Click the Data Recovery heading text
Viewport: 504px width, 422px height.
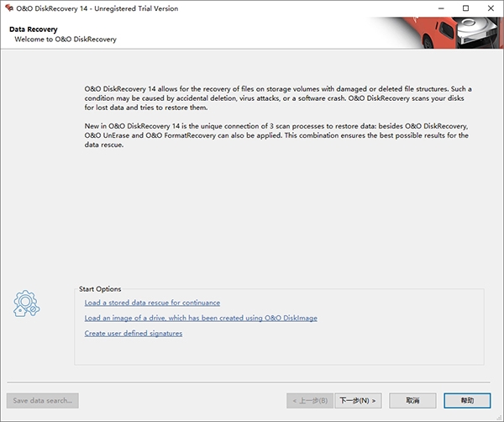(x=34, y=29)
